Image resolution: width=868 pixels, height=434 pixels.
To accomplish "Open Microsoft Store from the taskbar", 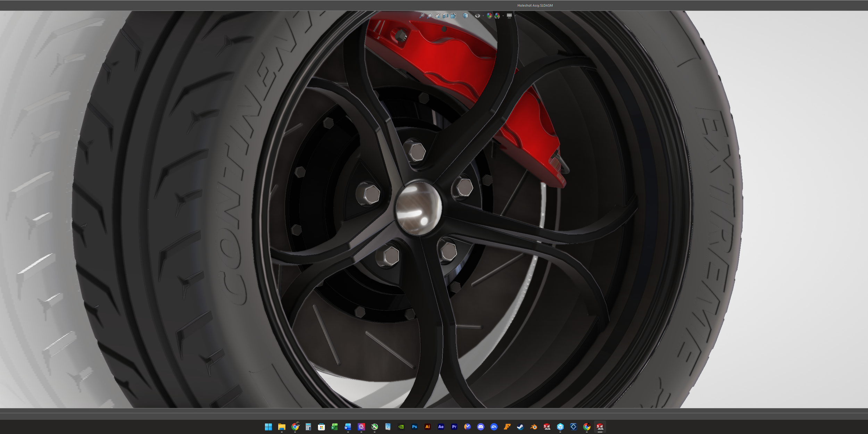I will pos(322,427).
